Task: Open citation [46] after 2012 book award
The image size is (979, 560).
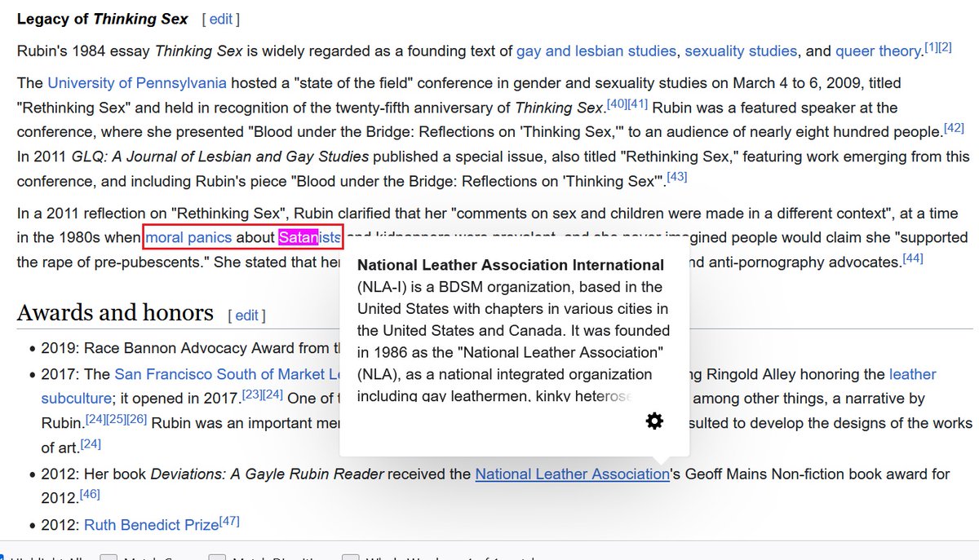Action: click(90, 493)
